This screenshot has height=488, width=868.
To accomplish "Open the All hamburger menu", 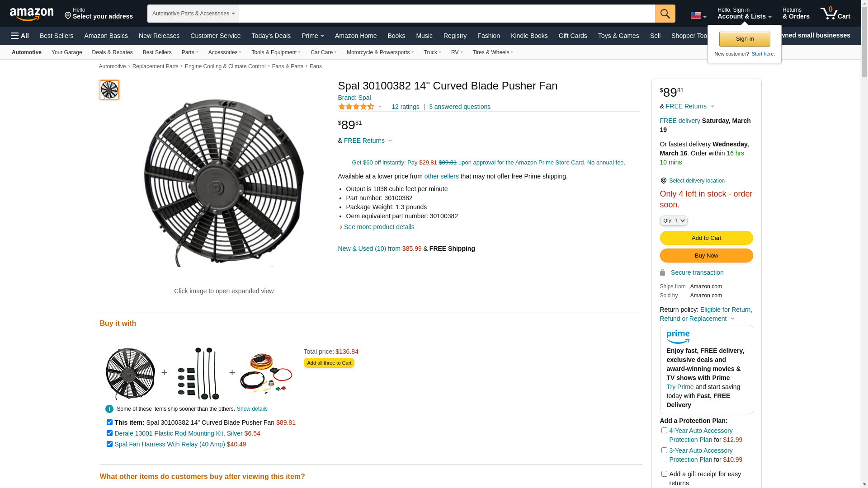I will pyautogui.click(x=20, y=36).
